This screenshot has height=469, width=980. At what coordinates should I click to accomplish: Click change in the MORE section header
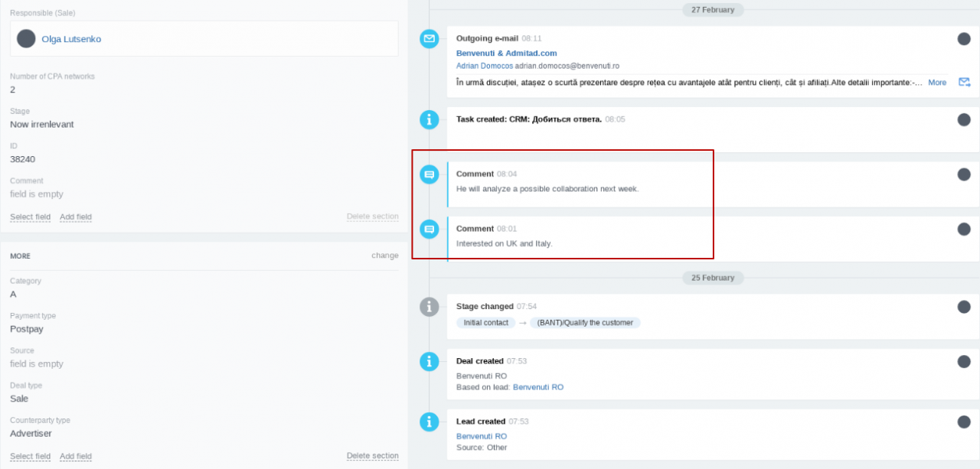coord(385,256)
